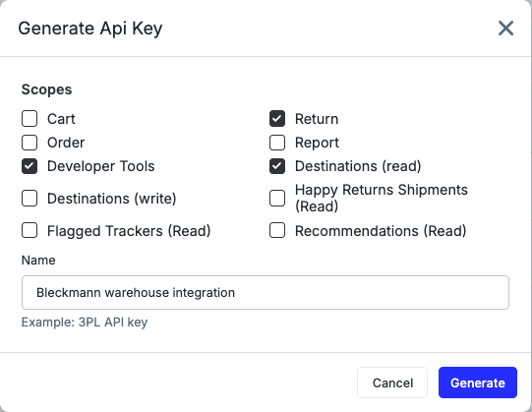Click the 'Recommendations (Read)' label text
Viewport: 532px width, 412px height.
coord(381,231)
